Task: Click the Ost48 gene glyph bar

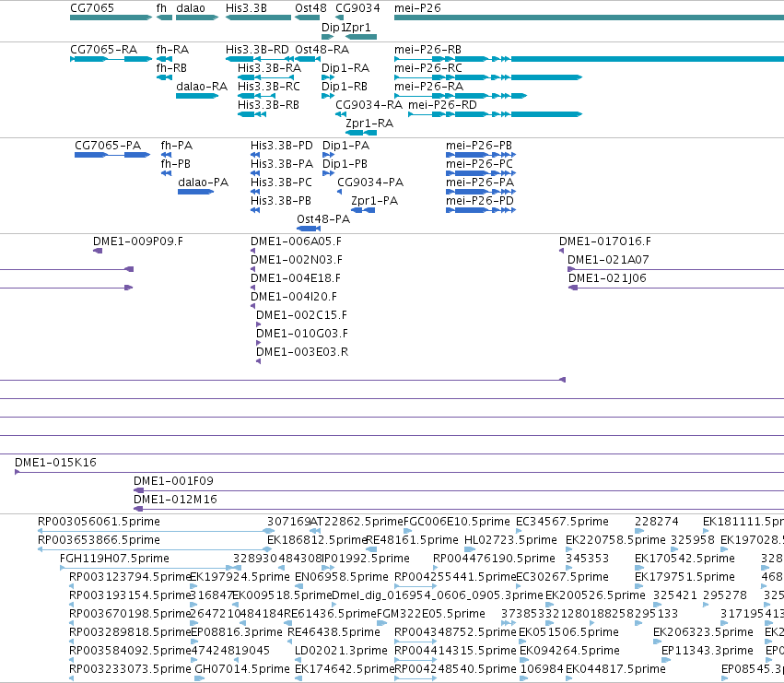Action: (x=307, y=18)
